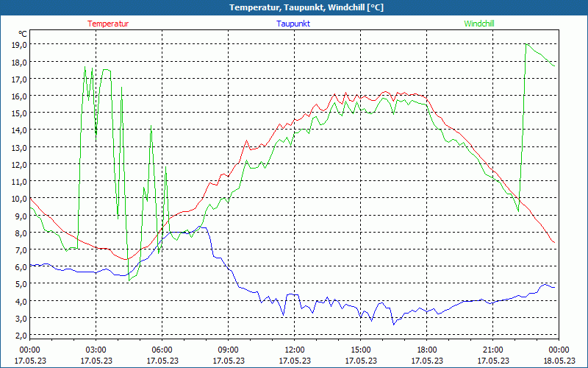
Task: Select the 09:00 time axis label
Action: tap(228, 350)
